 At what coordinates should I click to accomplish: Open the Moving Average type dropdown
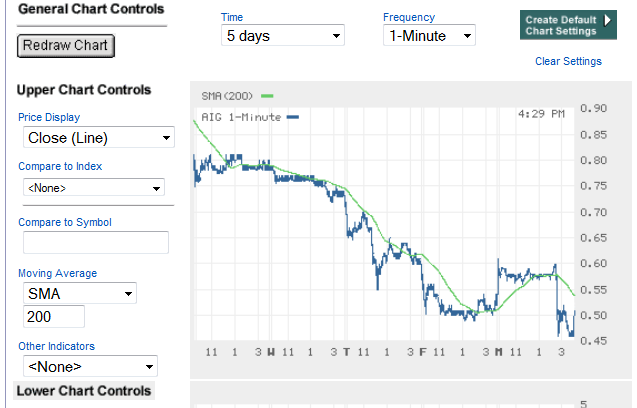pyautogui.click(x=79, y=294)
